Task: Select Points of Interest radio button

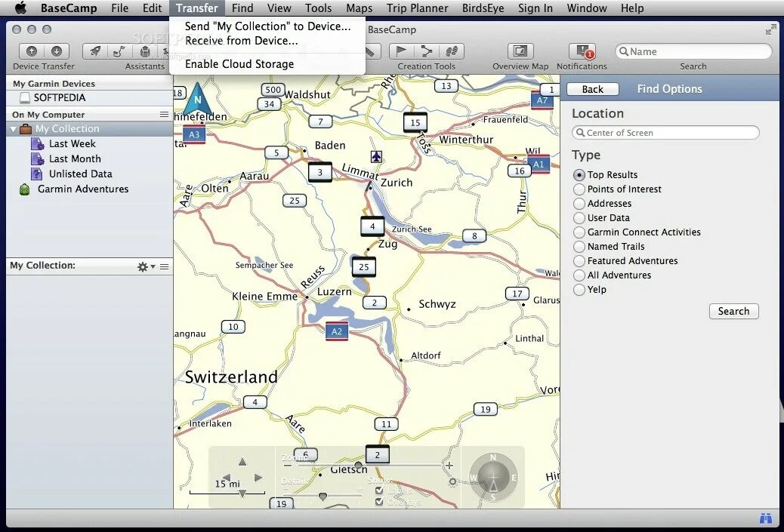Action: click(x=579, y=189)
